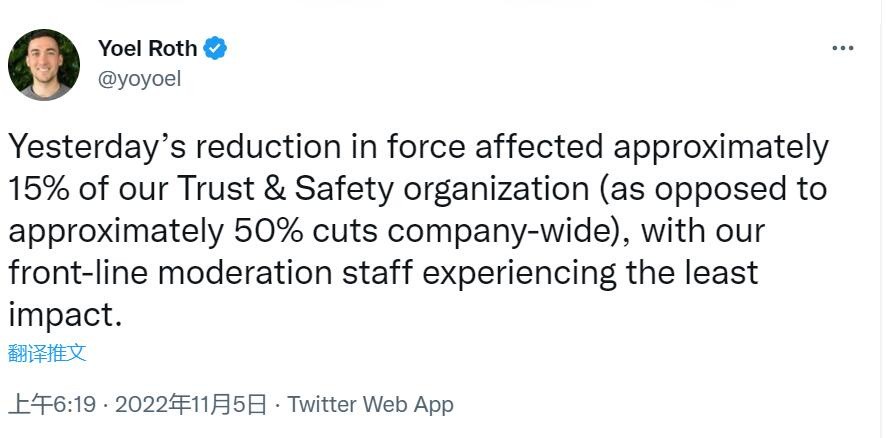This screenshot has height=438, width=886.
Task: Click the Yoel Roth display name
Action: tap(147, 48)
